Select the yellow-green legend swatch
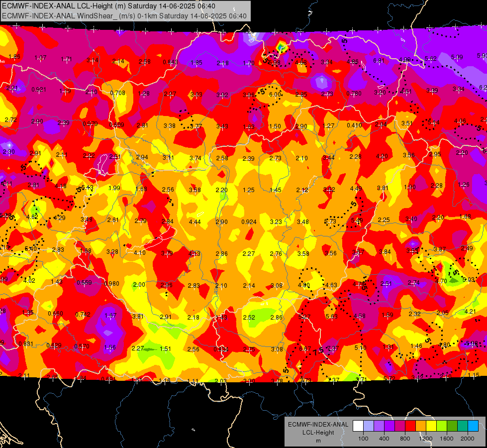Viewport: 487px width, 448px height. 442,426
